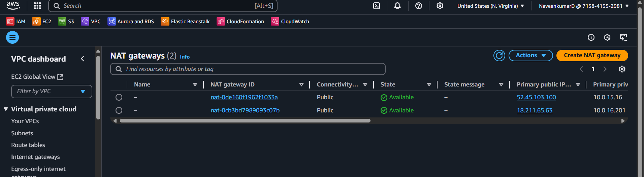The image size is (644, 177).
Task: Open VPC from the favorites bar
Action: point(91,21)
